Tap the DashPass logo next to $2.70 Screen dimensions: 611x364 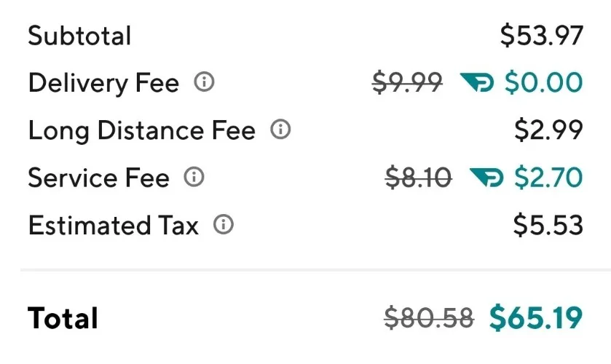click(x=486, y=178)
